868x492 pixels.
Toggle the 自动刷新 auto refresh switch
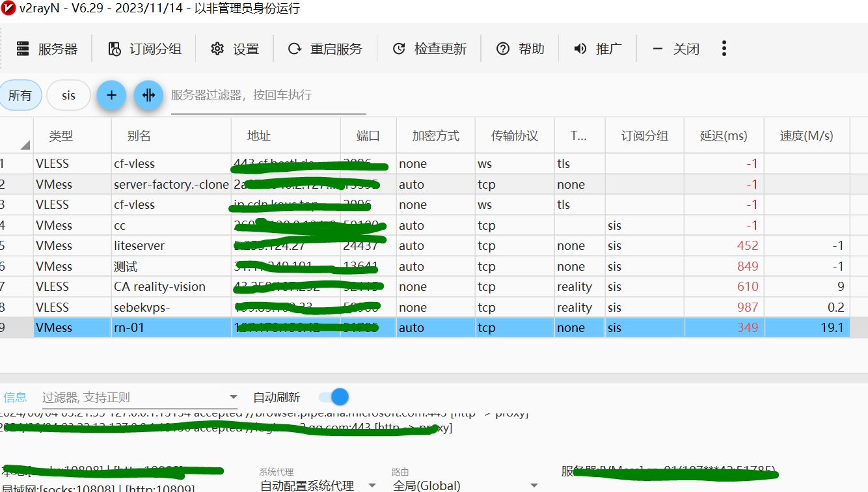[333, 397]
